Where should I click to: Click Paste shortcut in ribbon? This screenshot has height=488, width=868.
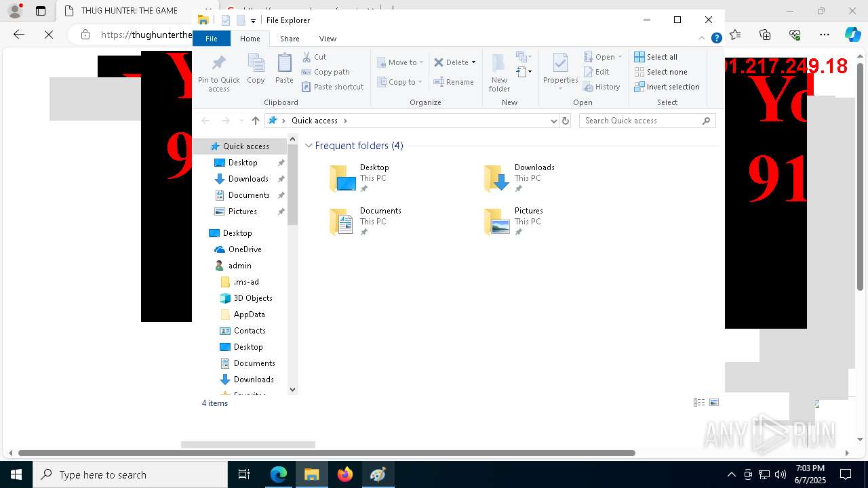332,87
